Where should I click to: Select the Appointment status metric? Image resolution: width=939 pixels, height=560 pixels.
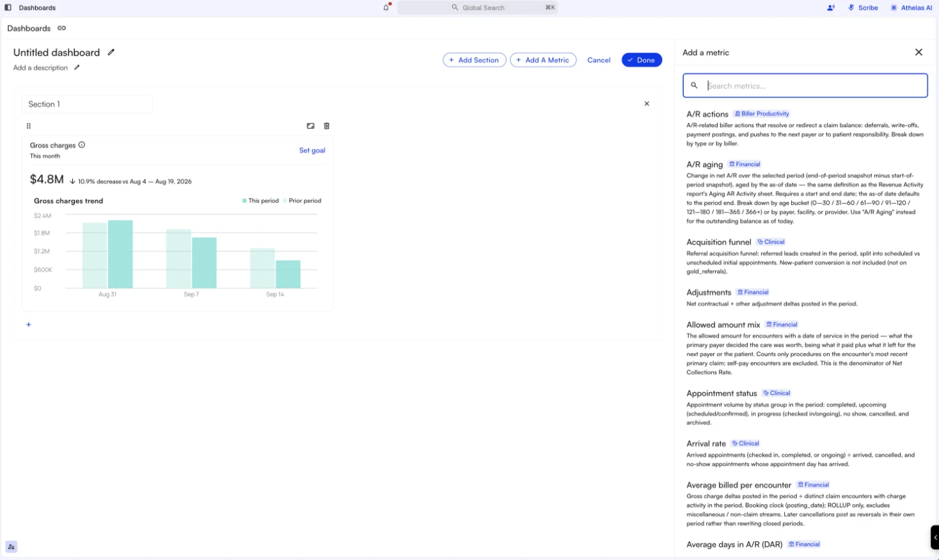[x=722, y=393]
